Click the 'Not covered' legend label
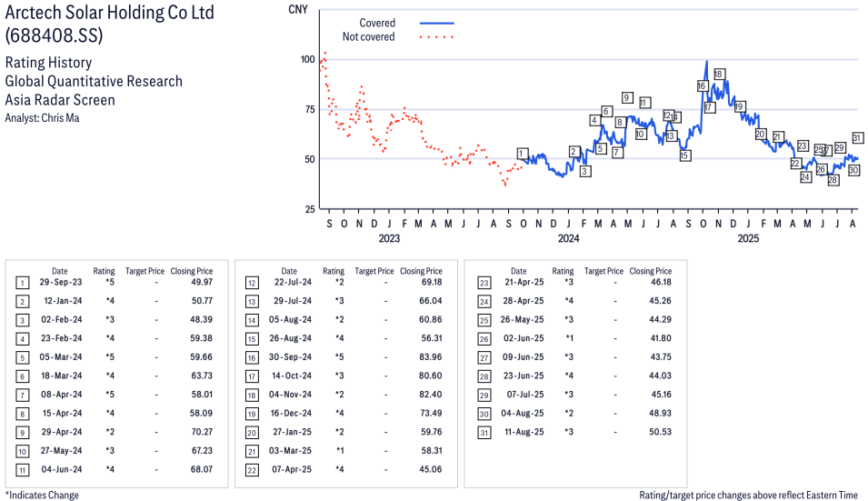The height and width of the screenshot is (501, 868). 368,36
